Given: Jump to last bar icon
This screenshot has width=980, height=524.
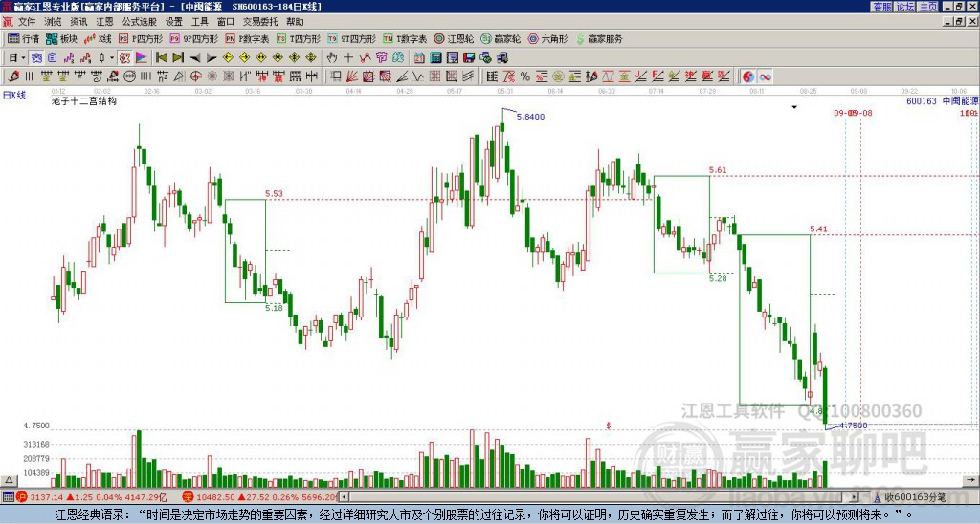Looking at the screenshot, I should coord(178,58).
